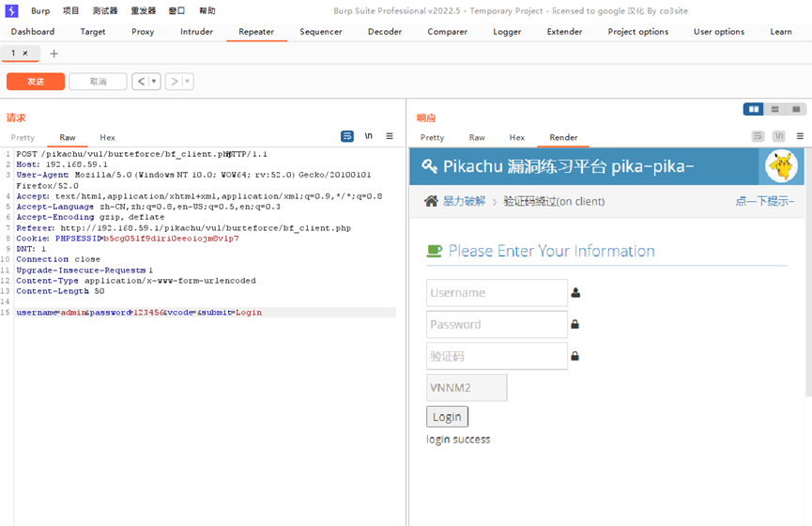
Task: Close Repeater tab 1
Action: tap(24, 53)
